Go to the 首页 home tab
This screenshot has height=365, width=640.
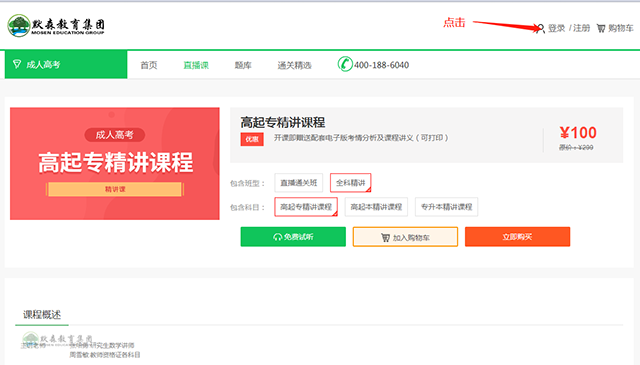(x=149, y=65)
